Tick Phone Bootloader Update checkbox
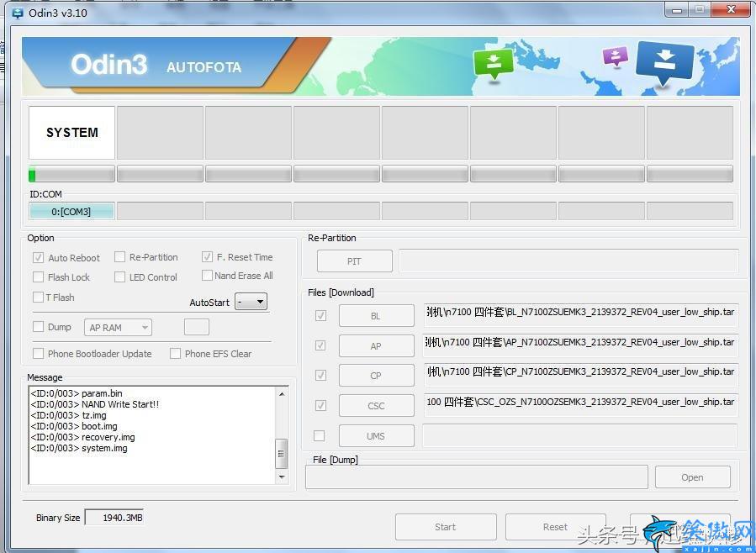This screenshot has width=756, height=553. [38, 354]
